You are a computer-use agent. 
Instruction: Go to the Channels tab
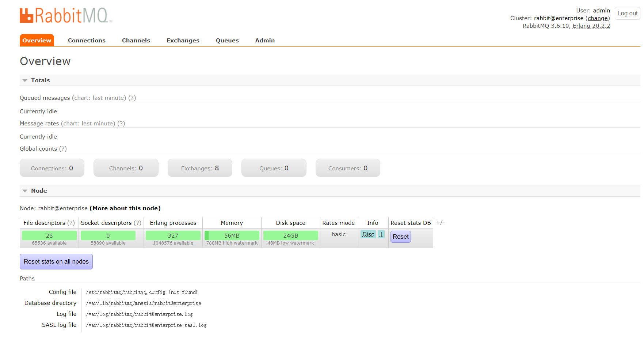click(136, 40)
